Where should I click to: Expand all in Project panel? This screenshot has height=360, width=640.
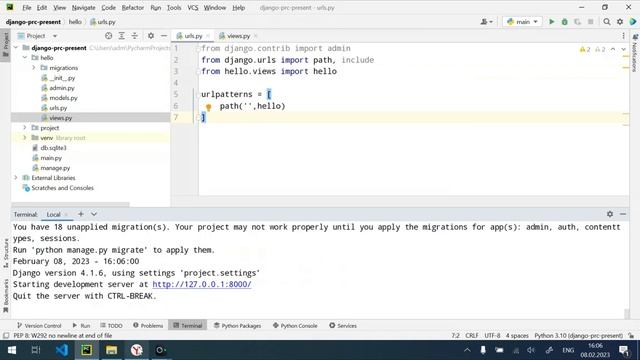pos(122,36)
